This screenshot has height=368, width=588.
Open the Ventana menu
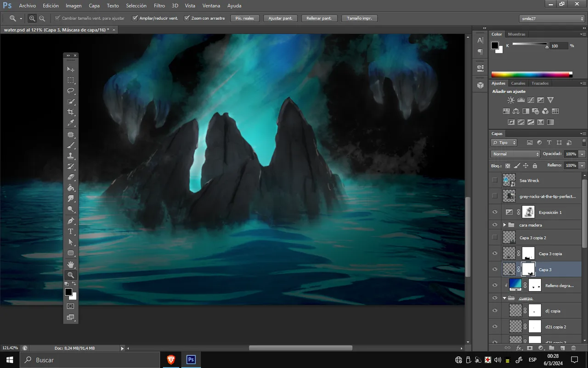coord(211,6)
